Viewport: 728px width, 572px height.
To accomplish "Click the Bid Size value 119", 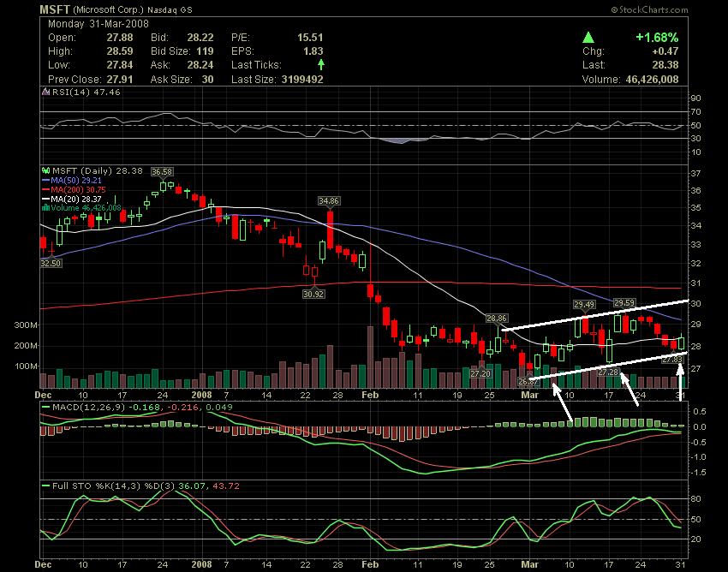I will coord(205,51).
